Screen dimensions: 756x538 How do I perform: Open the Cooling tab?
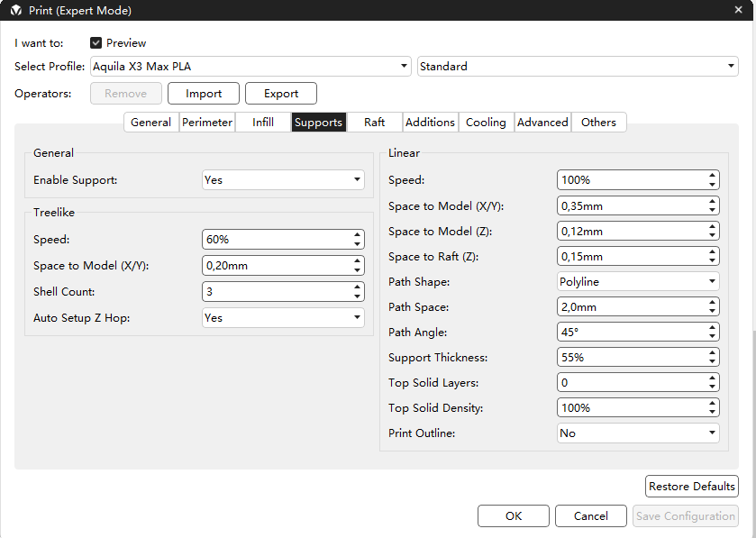486,123
